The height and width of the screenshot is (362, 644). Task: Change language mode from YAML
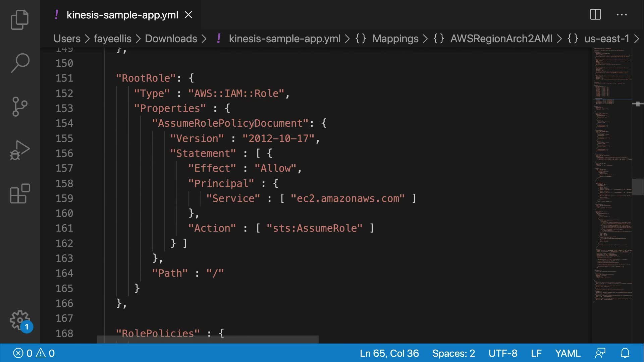(x=568, y=353)
